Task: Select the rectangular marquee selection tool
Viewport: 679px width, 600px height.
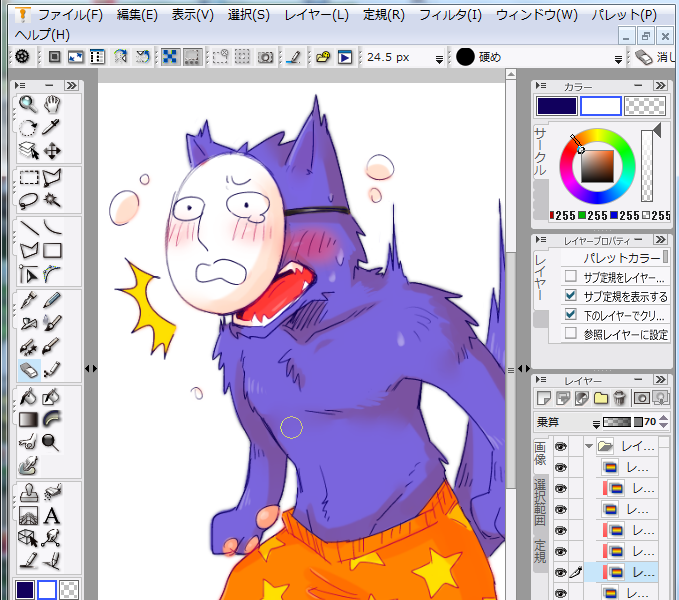Action: pos(28,178)
